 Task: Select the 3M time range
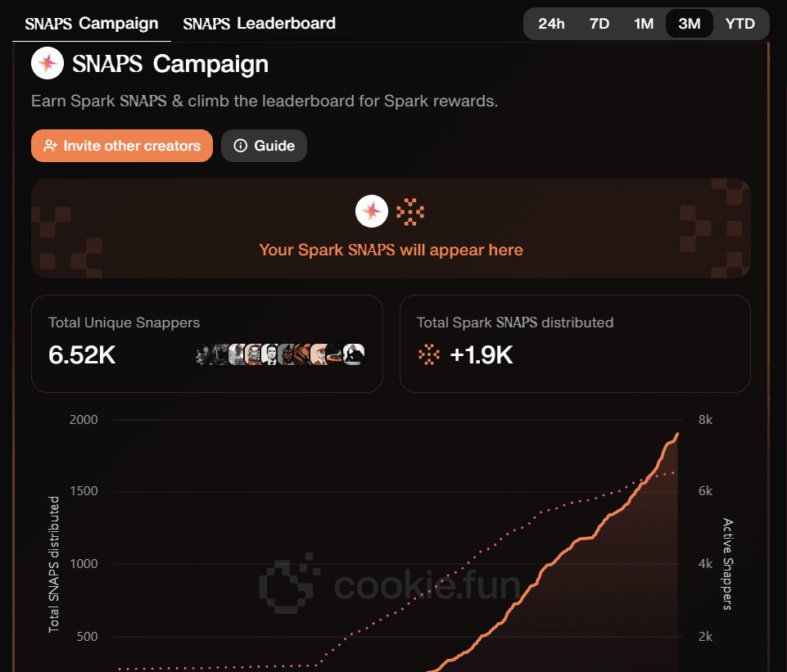click(x=690, y=24)
